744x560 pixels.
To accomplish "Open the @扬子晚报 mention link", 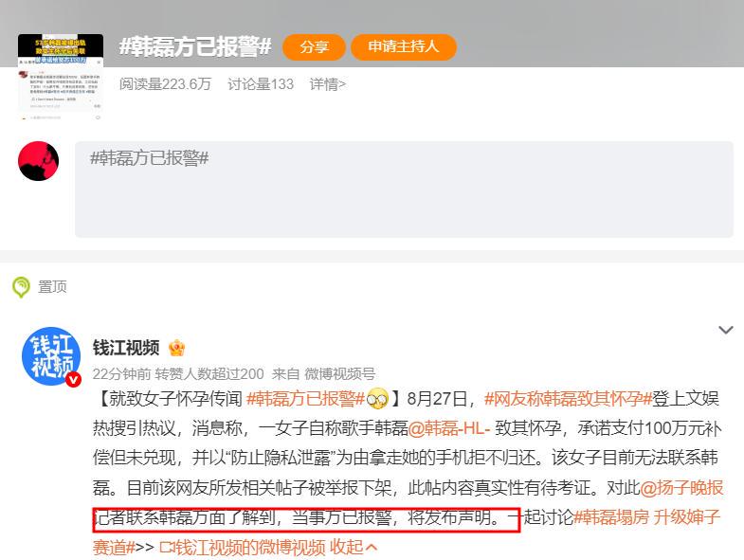I will pos(681,488).
